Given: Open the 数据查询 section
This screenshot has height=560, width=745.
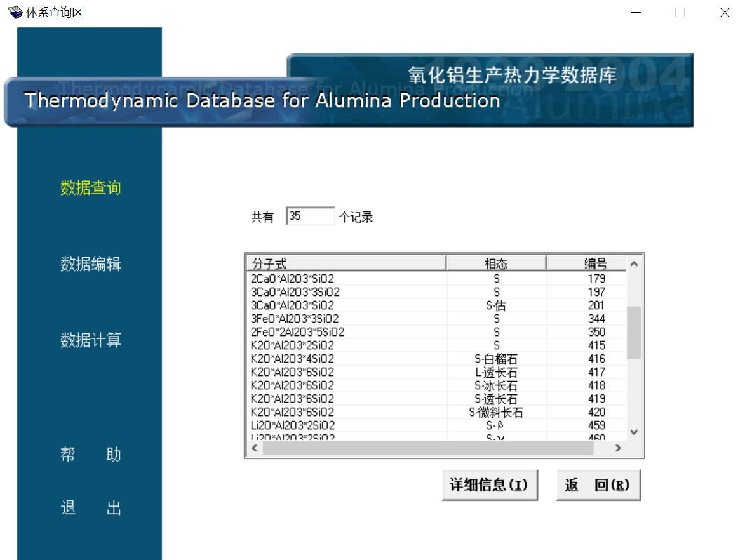Looking at the screenshot, I should 90,188.
